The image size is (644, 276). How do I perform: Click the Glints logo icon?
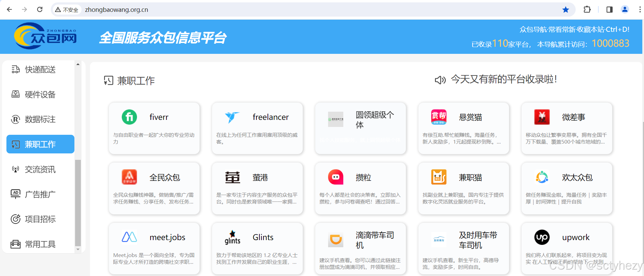click(232, 237)
